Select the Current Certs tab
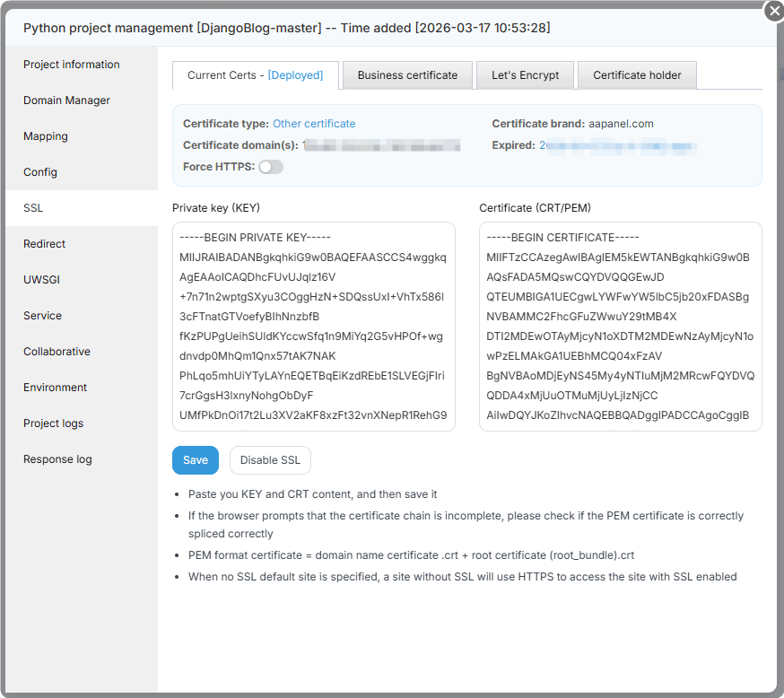Screen dimensions: 784x698 tap(255, 75)
